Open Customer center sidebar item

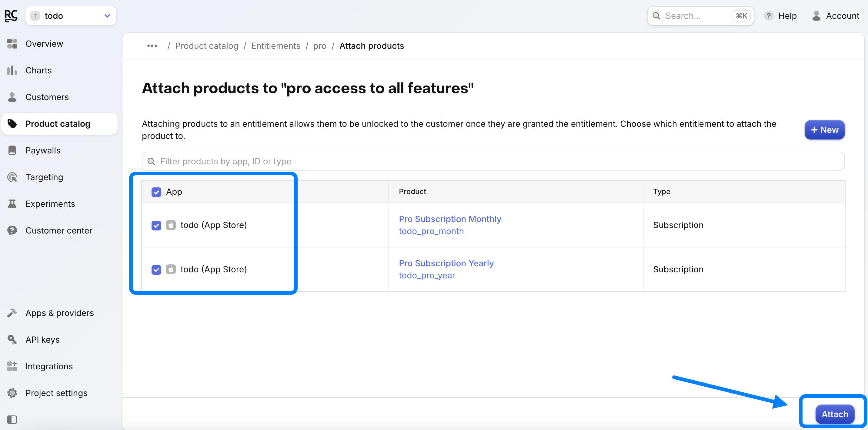[58, 230]
